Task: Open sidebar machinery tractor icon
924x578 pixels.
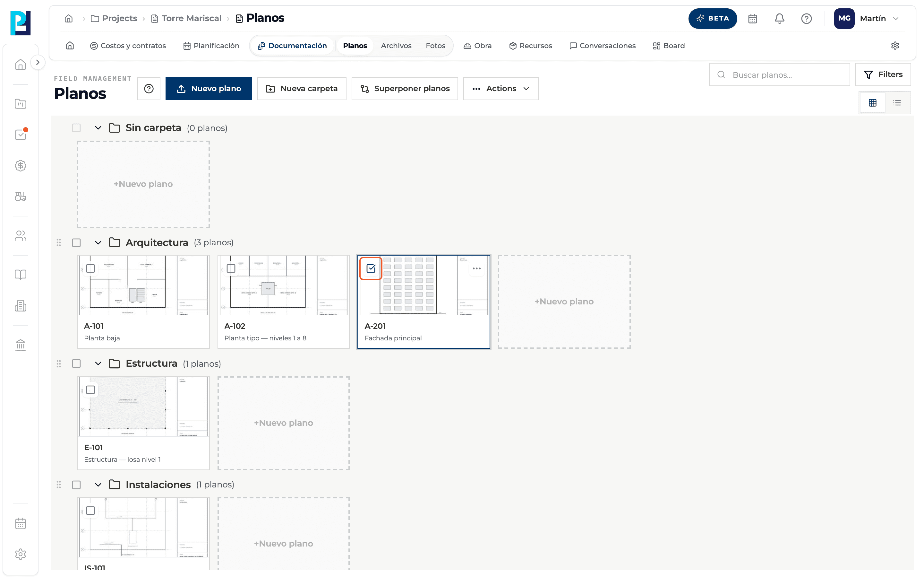Action: point(21,197)
